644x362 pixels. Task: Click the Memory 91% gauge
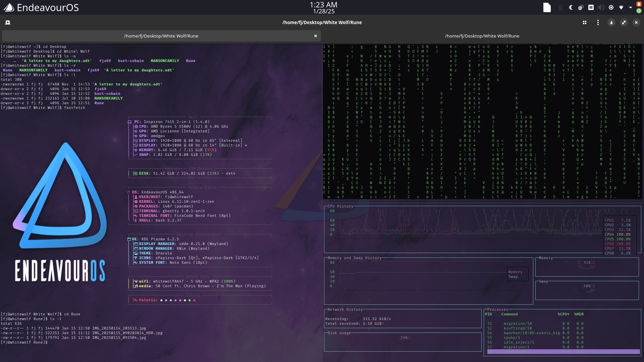click(x=587, y=264)
